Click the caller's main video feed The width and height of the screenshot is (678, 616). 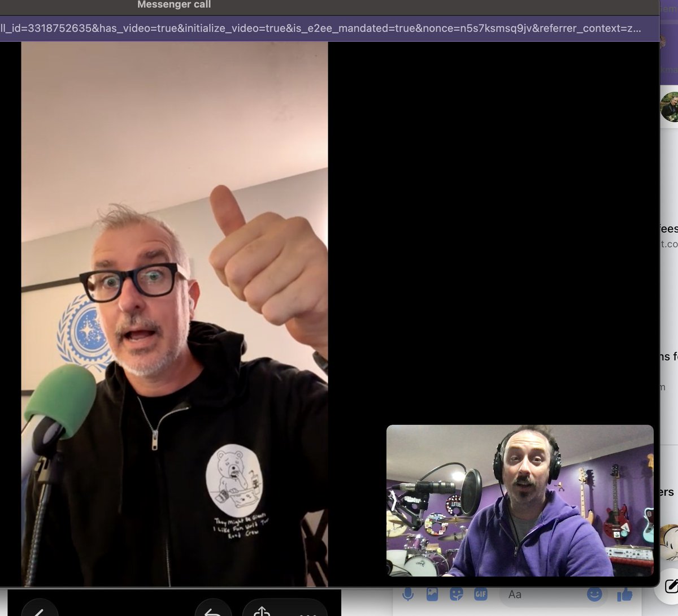(x=175, y=314)
